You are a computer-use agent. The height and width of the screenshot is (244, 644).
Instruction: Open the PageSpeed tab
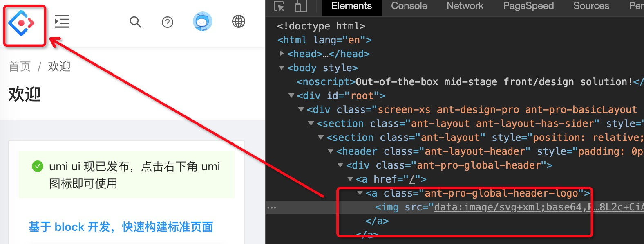coord(528,6)
